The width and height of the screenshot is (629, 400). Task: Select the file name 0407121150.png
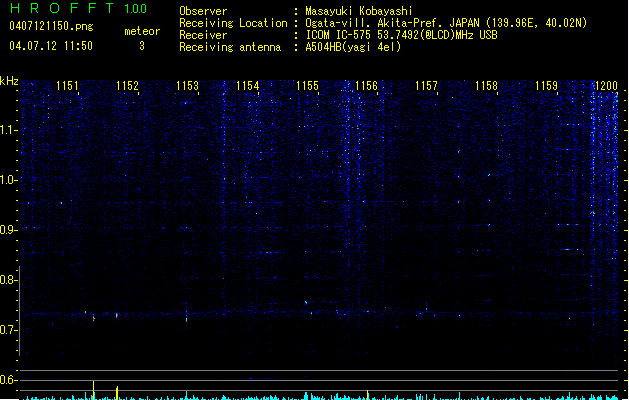[x=51, y=26]
